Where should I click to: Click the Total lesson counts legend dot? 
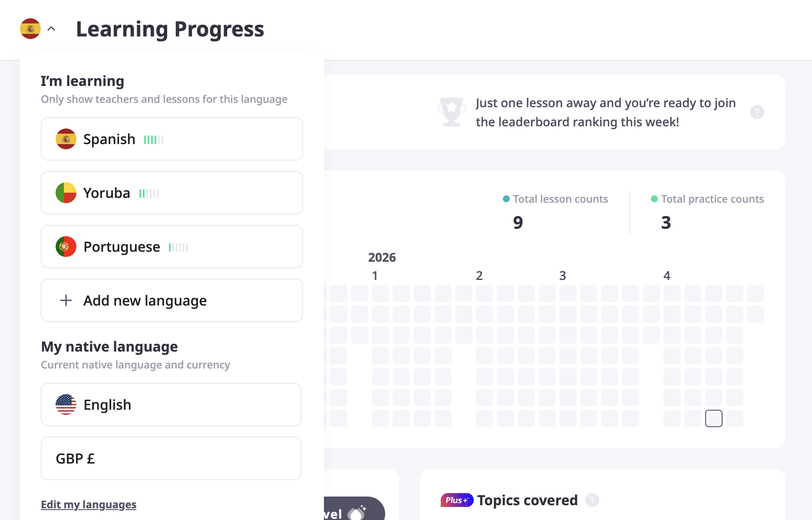coord(506,199)
